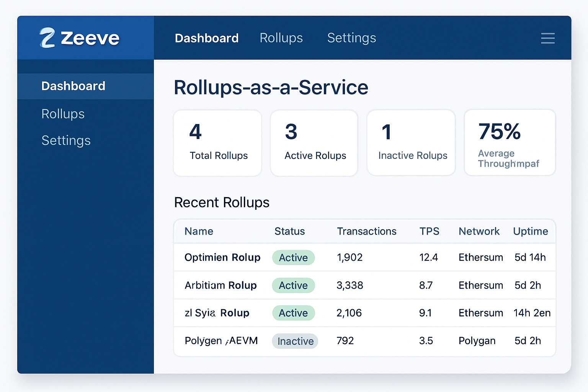Open Rollups from the sidebar
588x392 pixels.
[63, 114]
